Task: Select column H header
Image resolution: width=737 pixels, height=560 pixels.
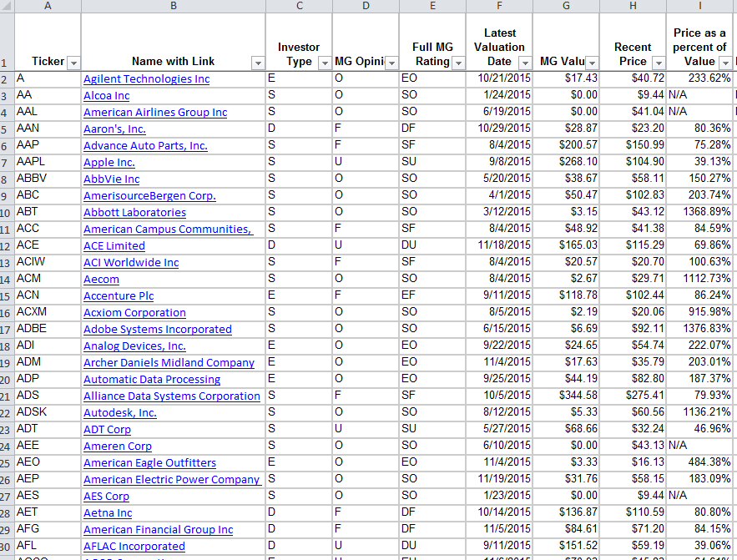Action: click(634, 6)
